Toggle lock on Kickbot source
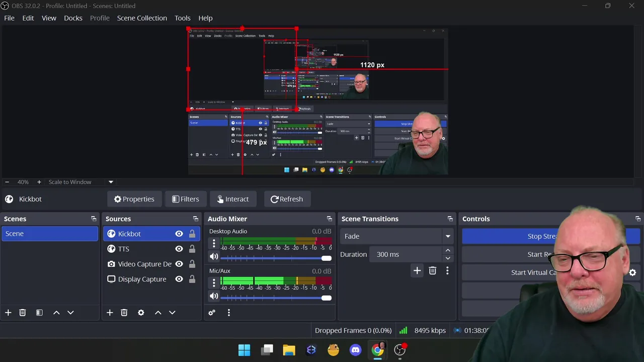 coord(192,234)
